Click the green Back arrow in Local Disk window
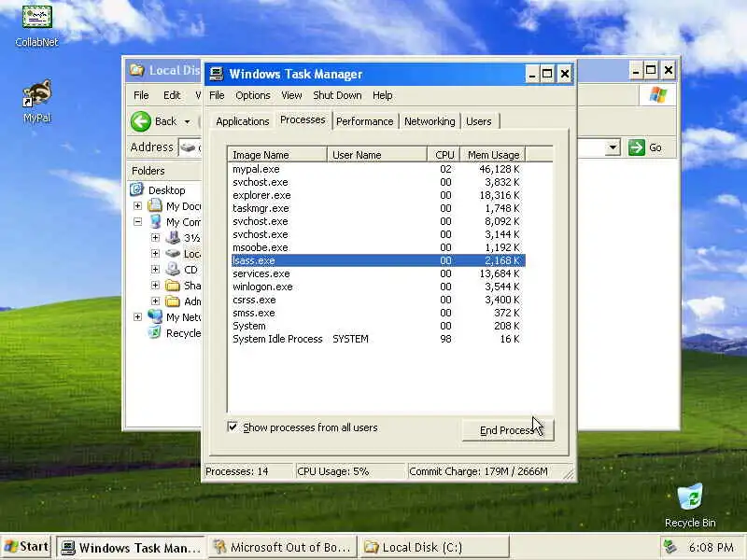The width and height of the screenshot is (747, 560). click(x=141, y=121)
